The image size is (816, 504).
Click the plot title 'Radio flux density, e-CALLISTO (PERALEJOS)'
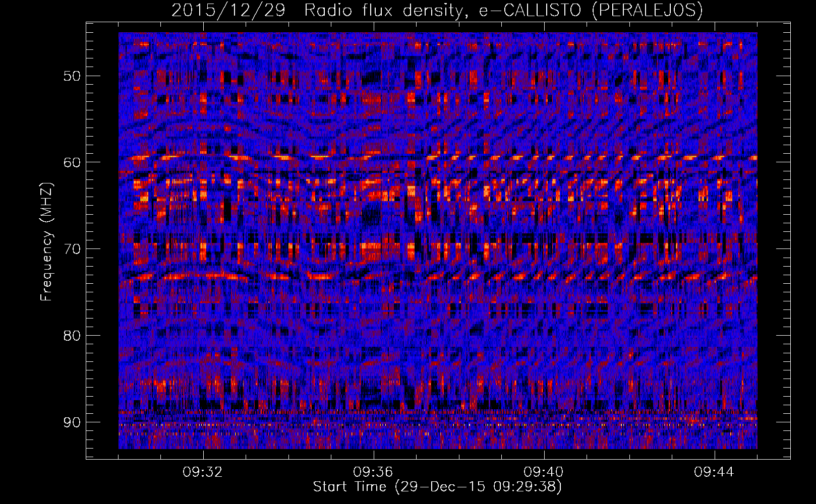pos(503,11)
